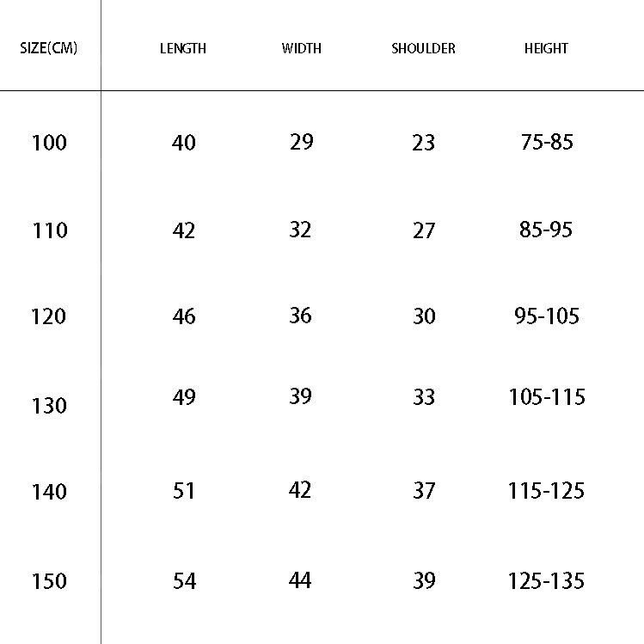Click the shoulder value 23
Image resolution: width=644 pixels, height=644 pixels.
tap(424, 143)
